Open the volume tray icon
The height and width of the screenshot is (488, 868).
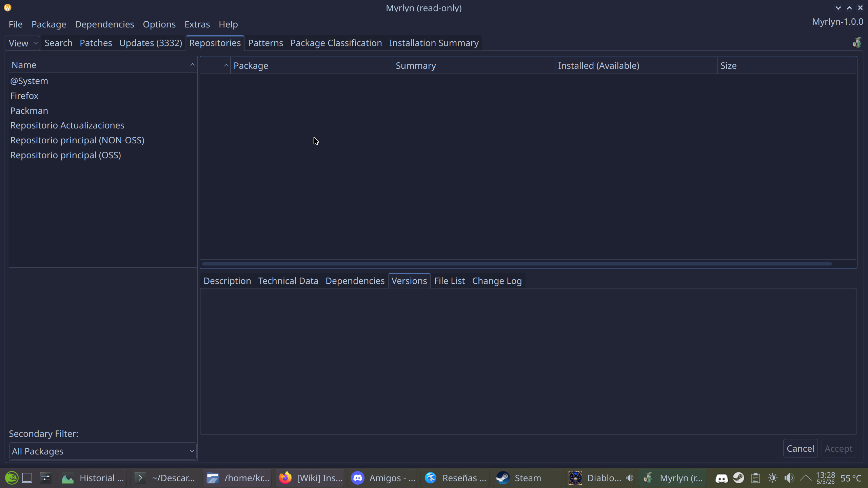point(789,478)
